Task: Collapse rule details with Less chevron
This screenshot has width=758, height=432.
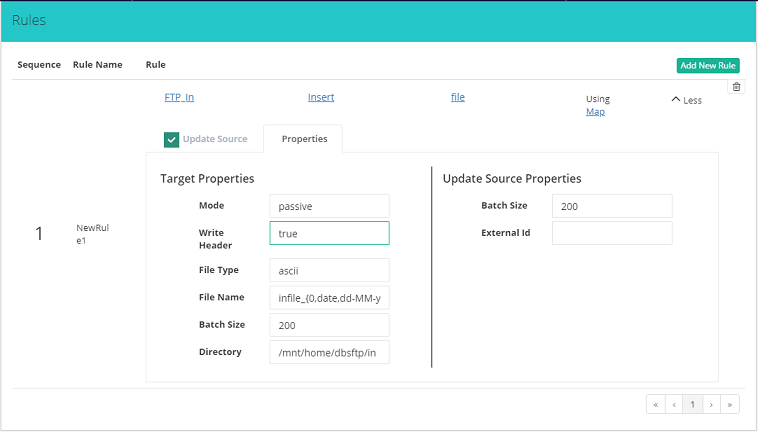Action: (686, 100)
